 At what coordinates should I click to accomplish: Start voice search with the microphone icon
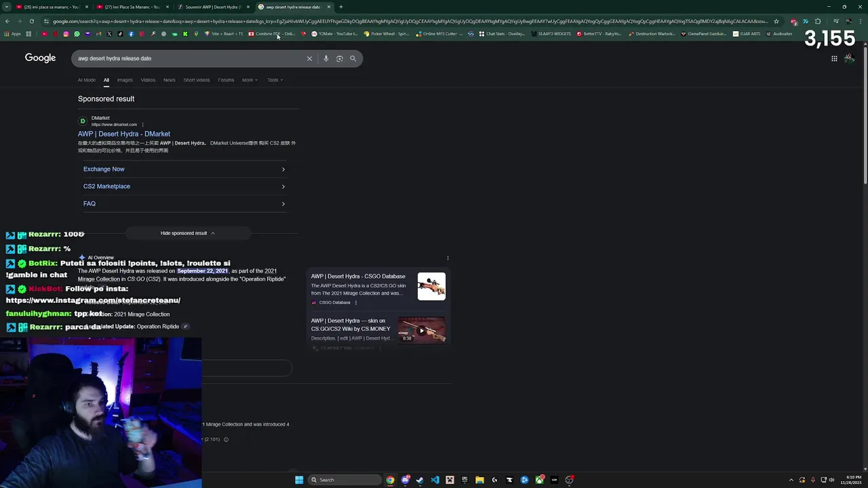(325, 58)
